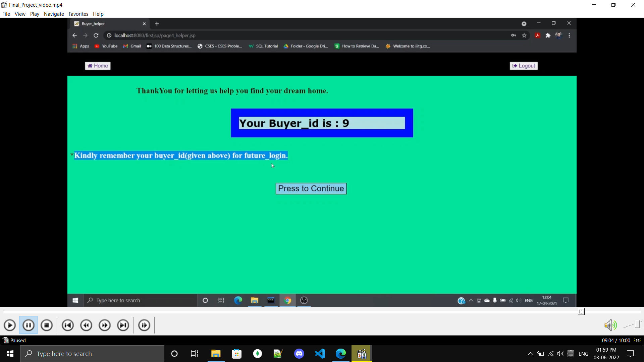Open the Favorites menu
This screenshot has height=362, width=644.
tap(78, 14)
